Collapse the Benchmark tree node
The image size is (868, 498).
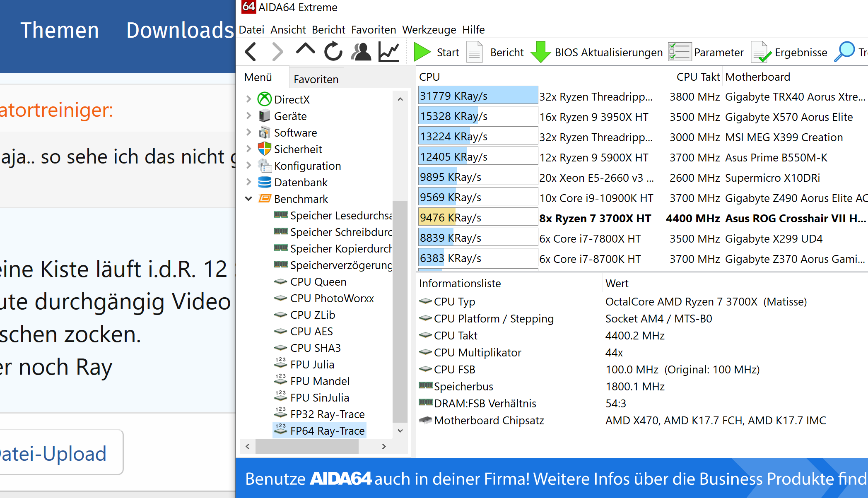[x=248, y=199]
